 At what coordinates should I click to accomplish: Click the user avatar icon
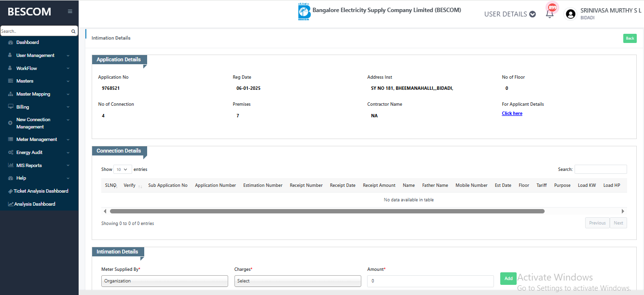pos(571,14)
